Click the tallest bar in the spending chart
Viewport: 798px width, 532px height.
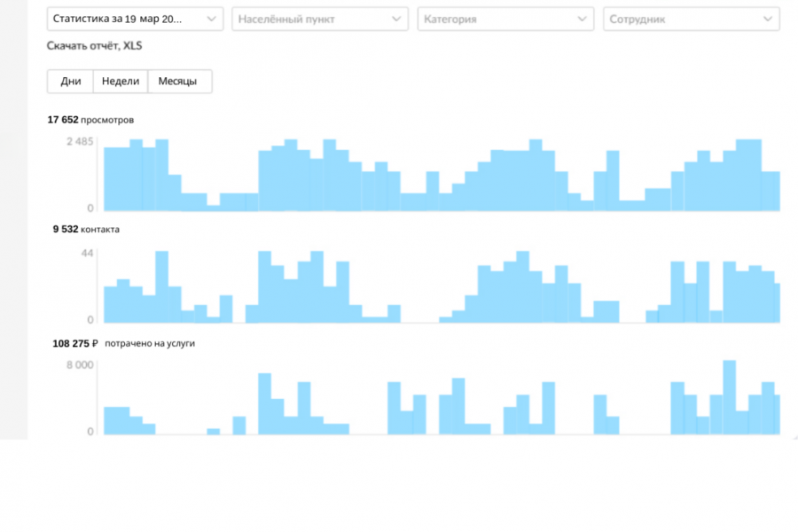730,398
